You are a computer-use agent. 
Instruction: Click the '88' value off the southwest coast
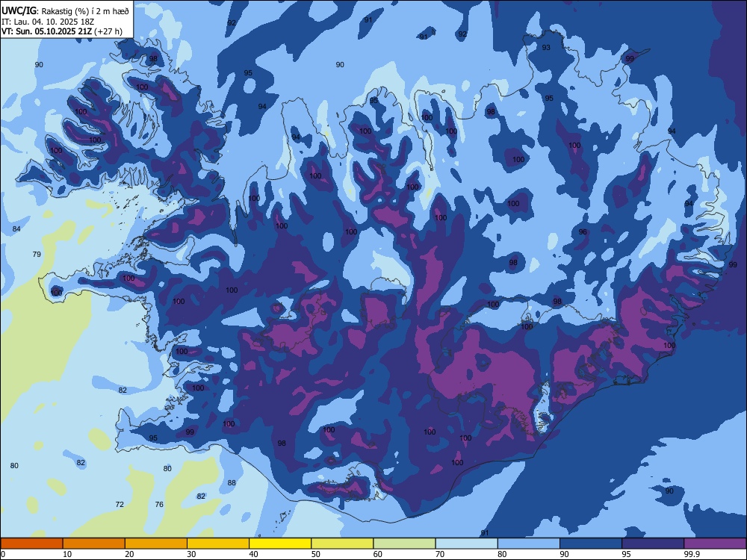pyautogui.click(x=232, y=483)
